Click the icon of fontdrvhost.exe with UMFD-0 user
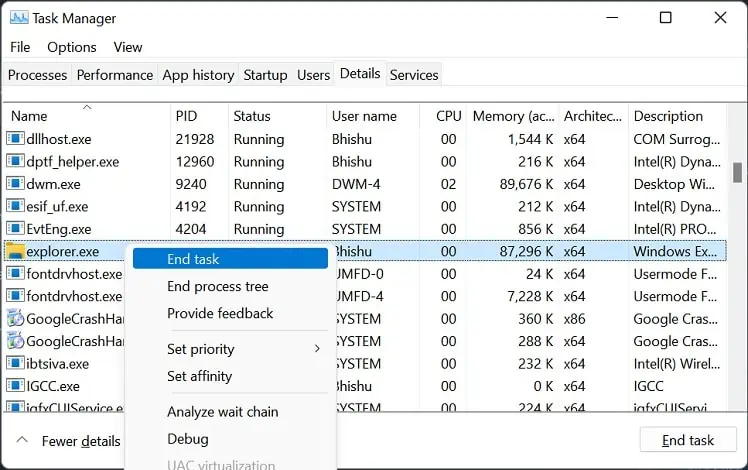 pyautogui.click(x=15, y=273)
